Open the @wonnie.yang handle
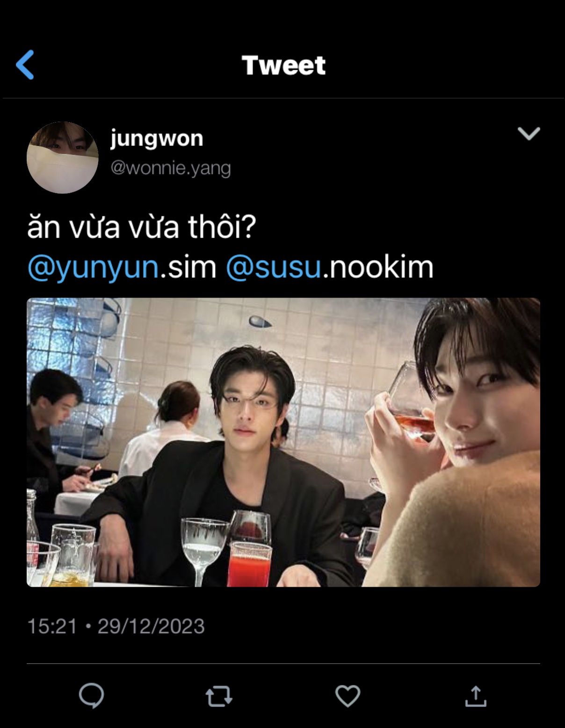The height and width of the screenshot is (728, 565). (171, 168)
